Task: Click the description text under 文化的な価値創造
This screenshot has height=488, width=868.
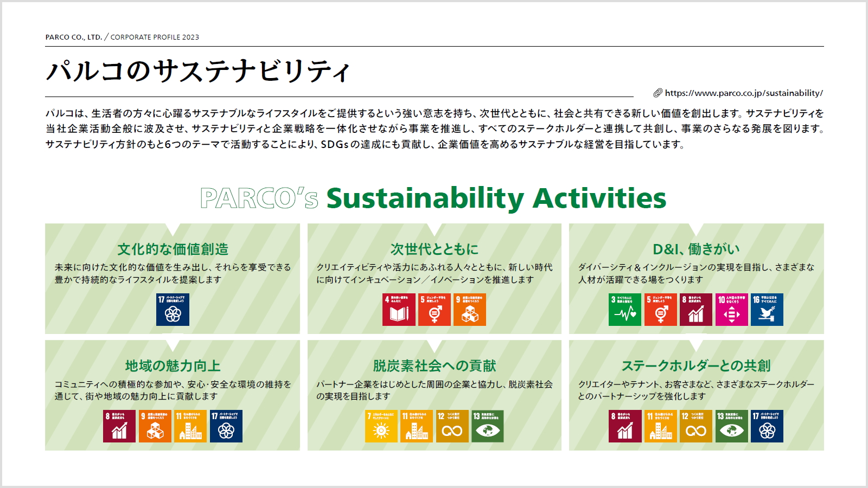Action: pyautogui.click(x=173, y=273)
